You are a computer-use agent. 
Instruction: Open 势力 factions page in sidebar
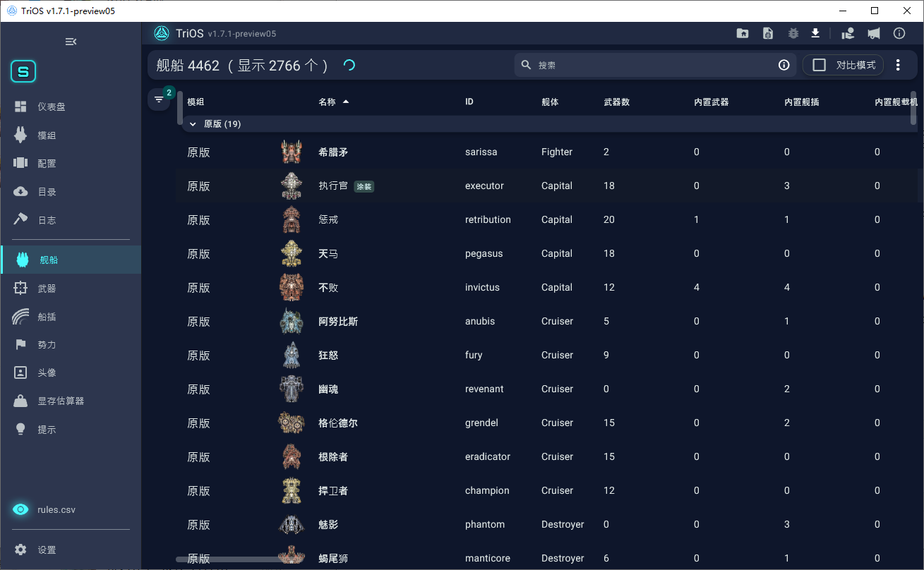point(71,344)
